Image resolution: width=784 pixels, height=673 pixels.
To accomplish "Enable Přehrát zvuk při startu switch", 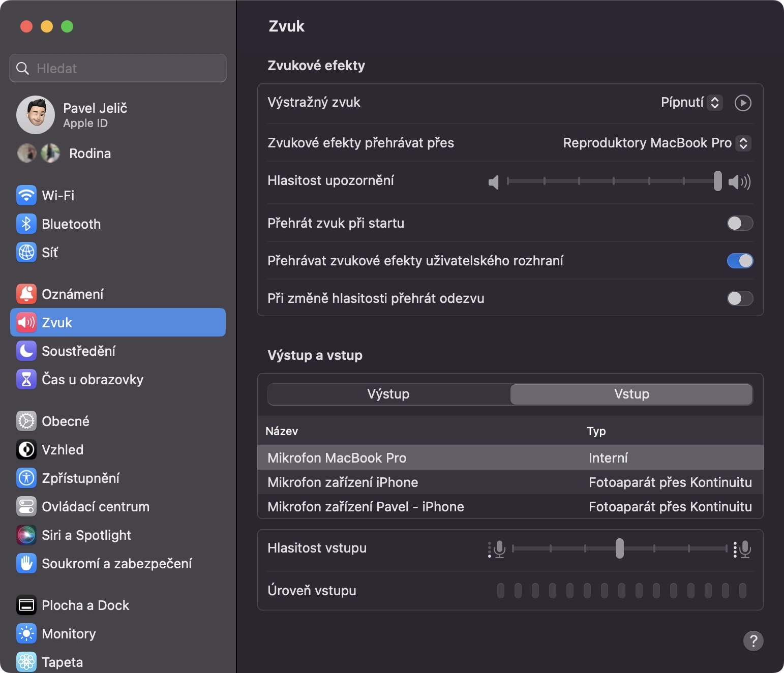I will coord(740,223).
